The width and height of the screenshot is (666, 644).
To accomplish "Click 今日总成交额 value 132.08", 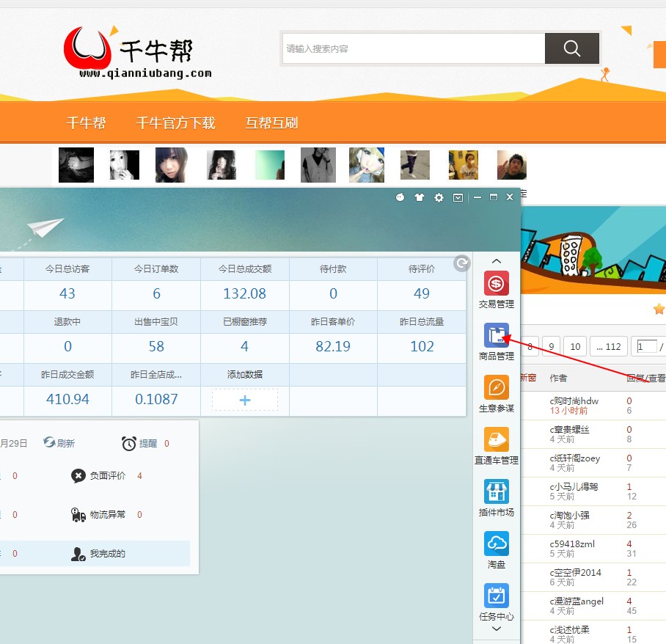I will (x=245, y=293).
